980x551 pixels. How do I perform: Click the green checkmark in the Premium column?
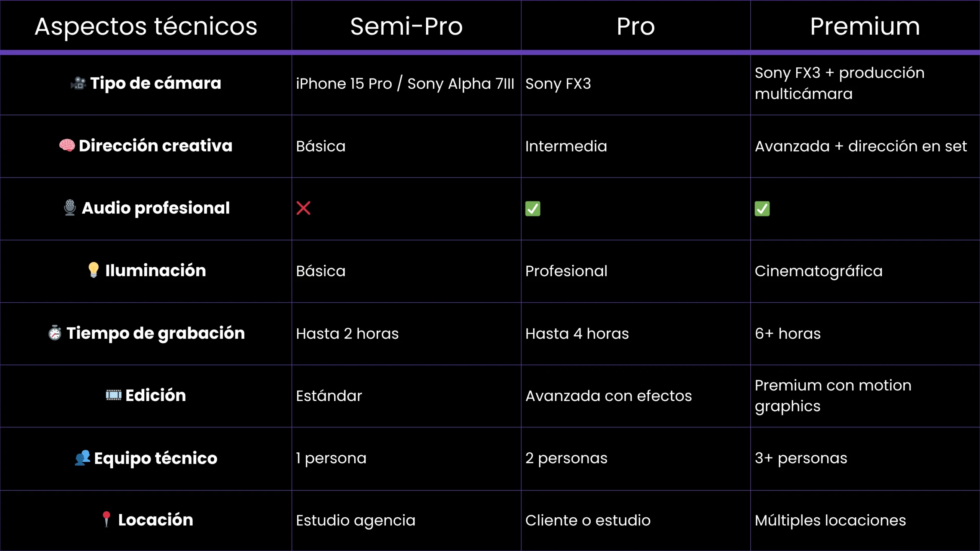pyautogui.click(x=762, y=209)
